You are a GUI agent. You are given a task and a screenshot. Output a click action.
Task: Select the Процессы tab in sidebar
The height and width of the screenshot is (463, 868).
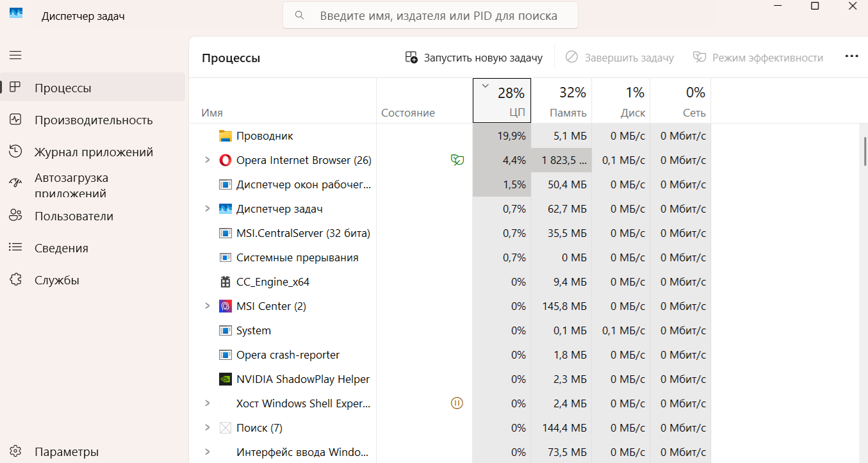[x=63, y=88]
